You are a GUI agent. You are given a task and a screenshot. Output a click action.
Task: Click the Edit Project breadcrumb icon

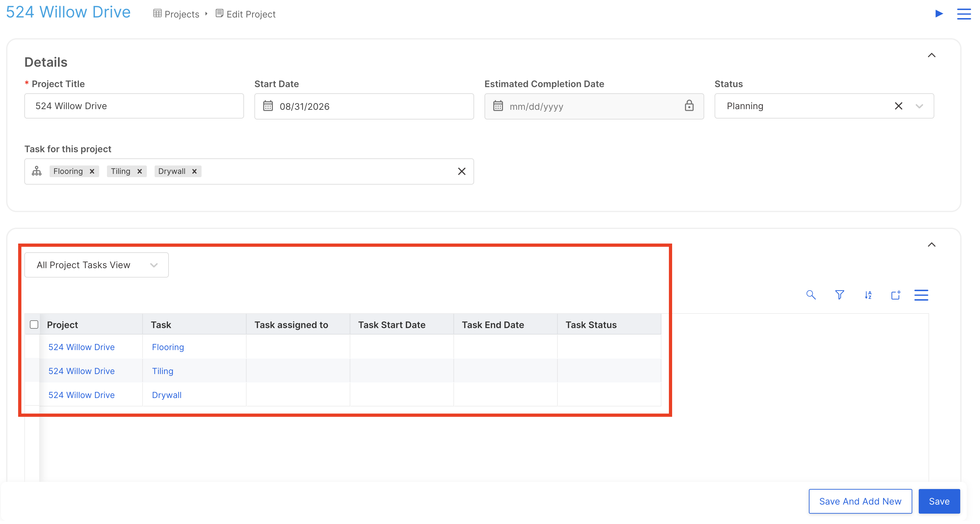(219, 13)
